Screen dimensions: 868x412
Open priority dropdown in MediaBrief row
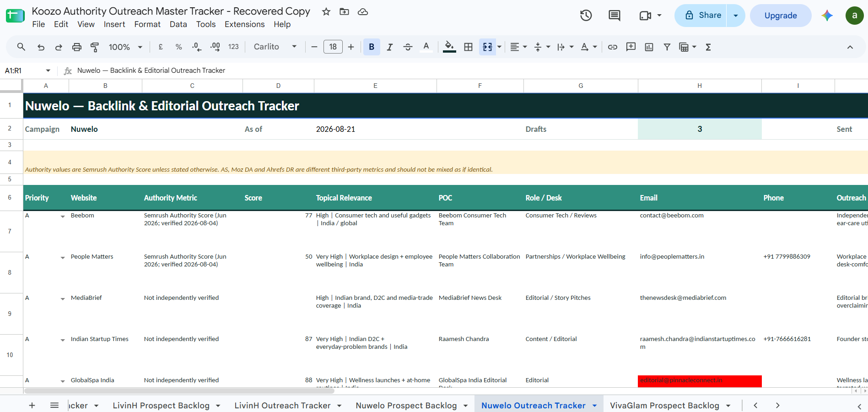tap(63, 298)
